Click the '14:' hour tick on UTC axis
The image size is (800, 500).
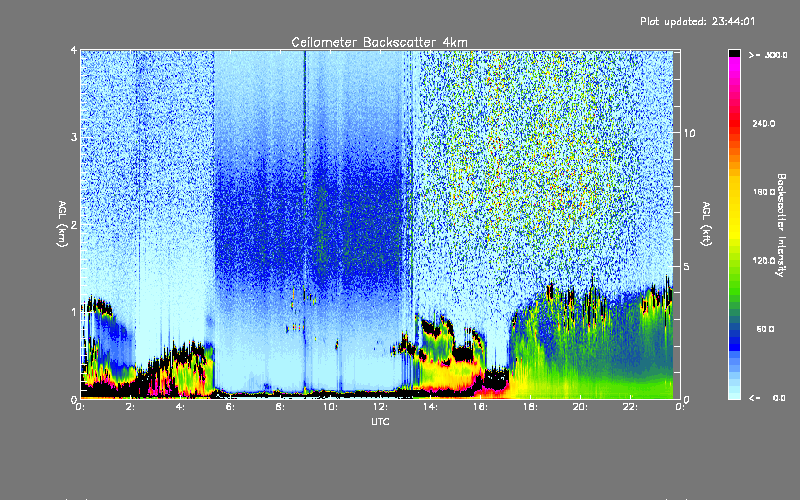pos(430,407)
